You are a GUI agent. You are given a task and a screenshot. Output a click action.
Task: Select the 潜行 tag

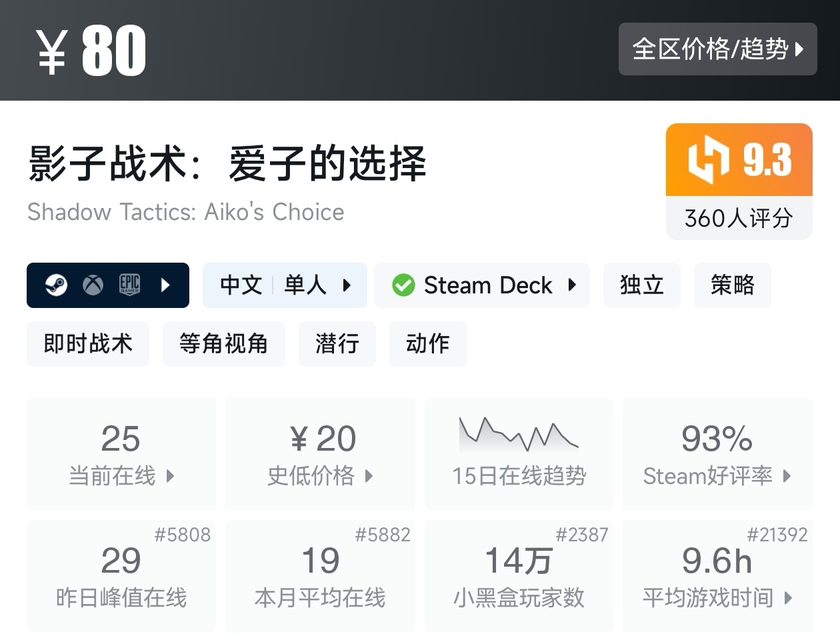point(337,344)
